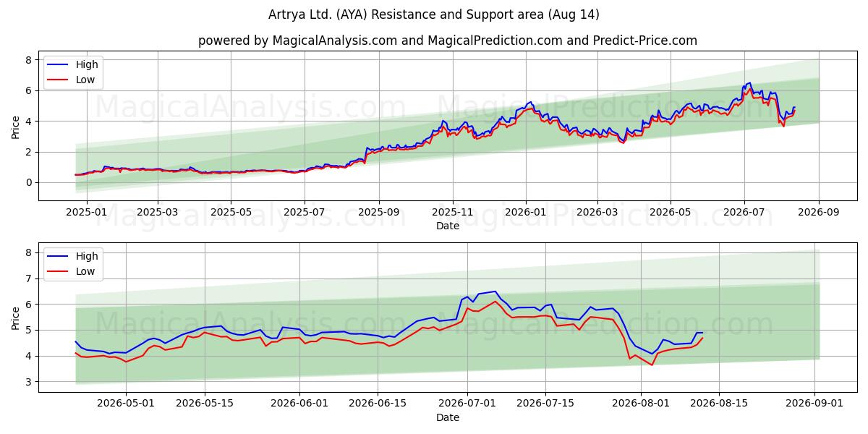Click the '2025-07' tick label on the top chart
Image resolution: width=868 pixels, height=434 pixels.
click(304, 213)
